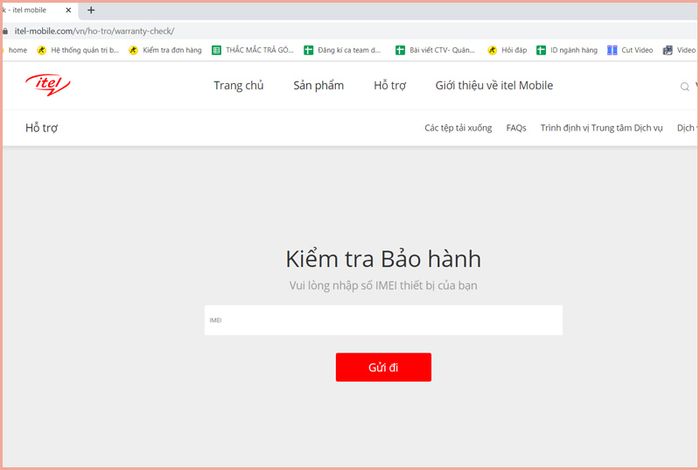Open ID ngành hàng bookmark
The image size is (700, 470).
tap(567, 50)
